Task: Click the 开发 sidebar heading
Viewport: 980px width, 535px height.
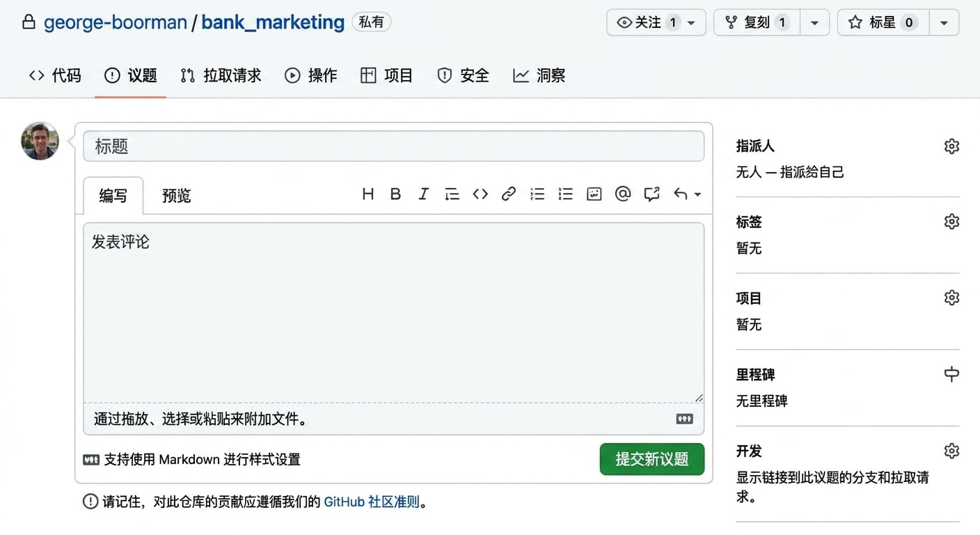Action: 749,451
